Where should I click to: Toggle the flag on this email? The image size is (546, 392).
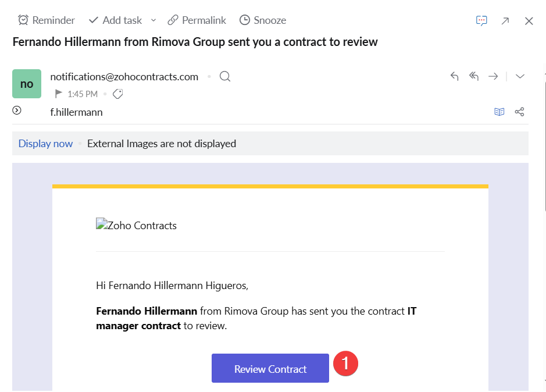tap(58, 94)
